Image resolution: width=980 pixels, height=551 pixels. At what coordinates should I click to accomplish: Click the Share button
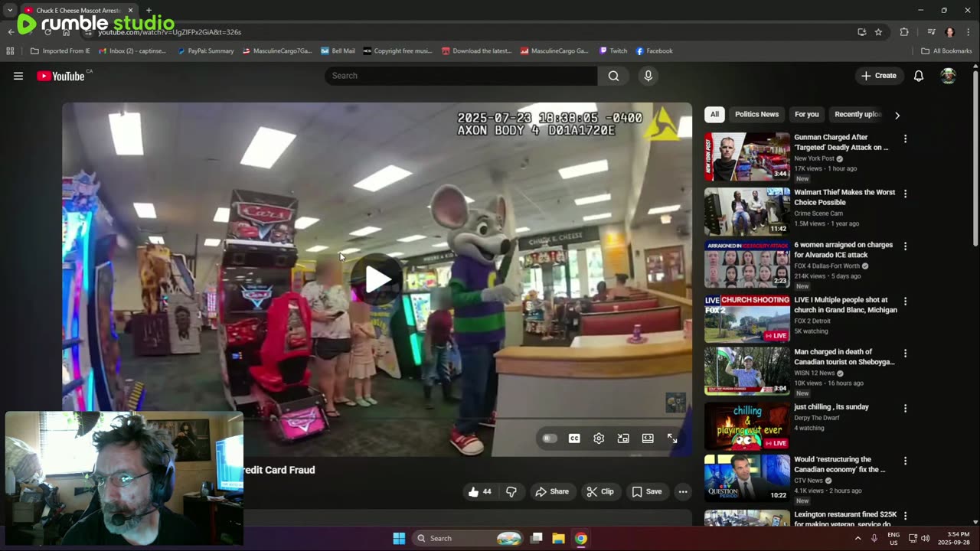point(552,491)
